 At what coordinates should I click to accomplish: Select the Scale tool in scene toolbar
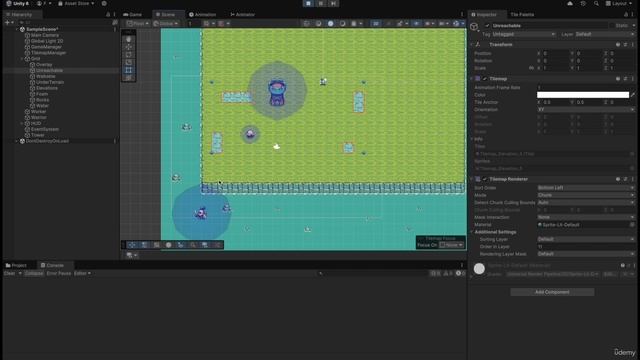(x=129, y=62)
